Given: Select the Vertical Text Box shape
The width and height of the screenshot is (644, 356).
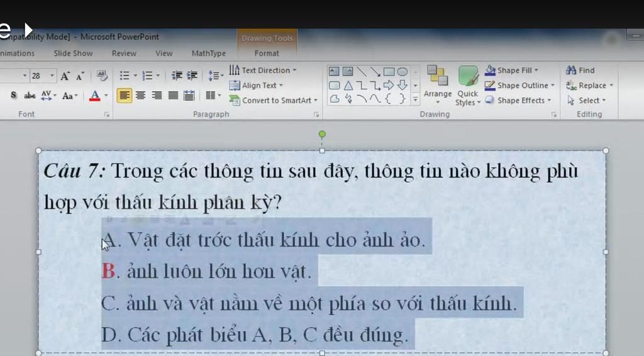Looking at the screenshot, I should 347,72.
